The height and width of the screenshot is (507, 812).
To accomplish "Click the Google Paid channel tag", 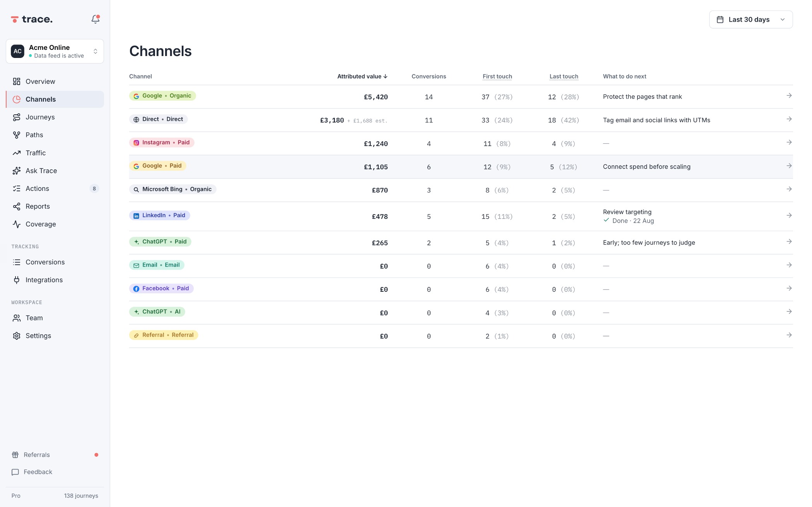I will (158, 166).
